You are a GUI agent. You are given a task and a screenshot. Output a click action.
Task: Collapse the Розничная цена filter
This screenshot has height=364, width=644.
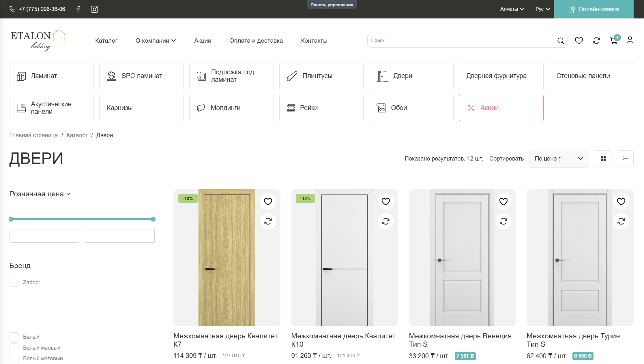coord(40,194)
